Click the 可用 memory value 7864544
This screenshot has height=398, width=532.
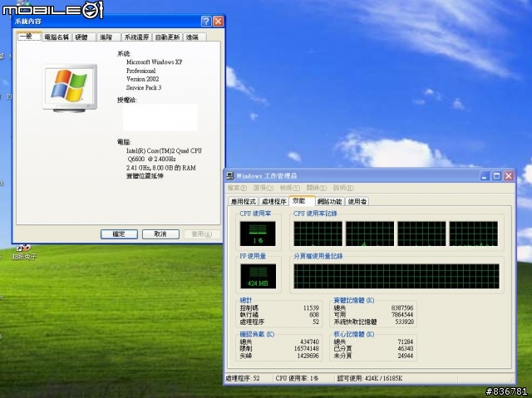tap(402, 315)
